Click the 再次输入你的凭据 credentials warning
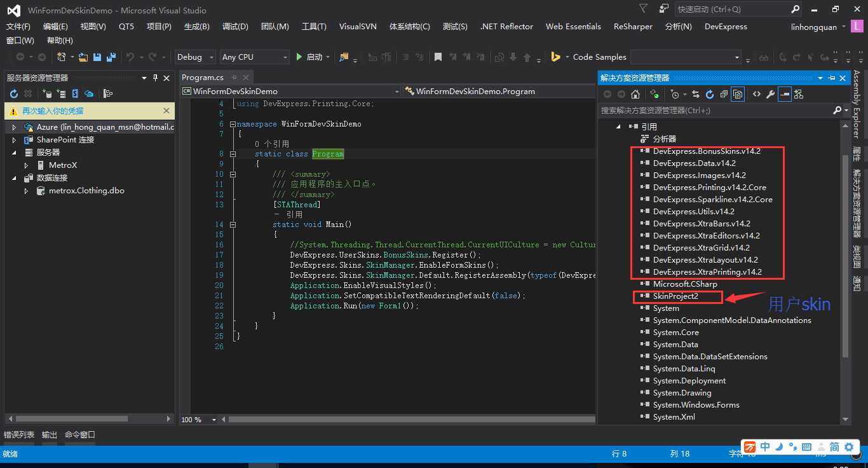Screen dimensions: 868x468 point(53,111)
